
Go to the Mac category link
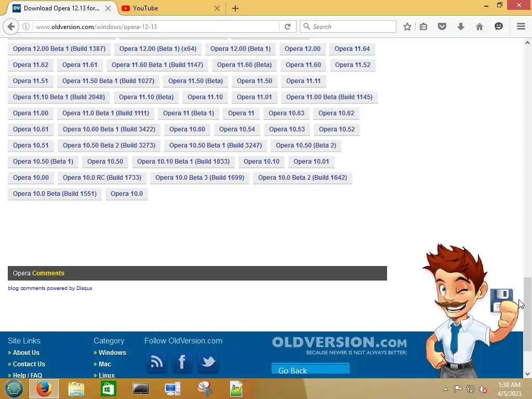click(x=105, y=364)
